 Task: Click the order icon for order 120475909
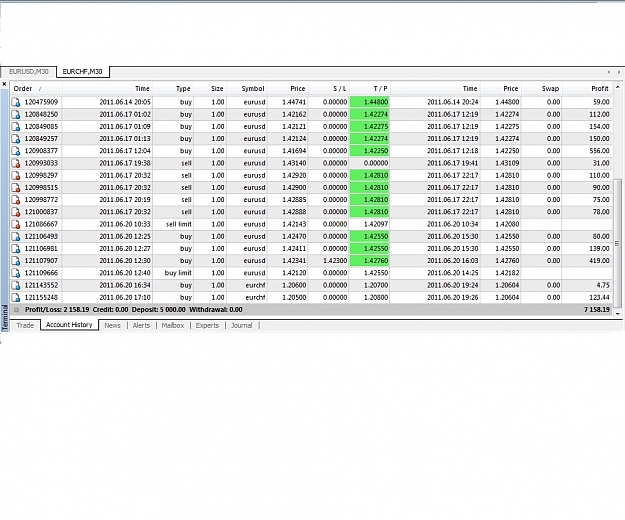(16, 102)
